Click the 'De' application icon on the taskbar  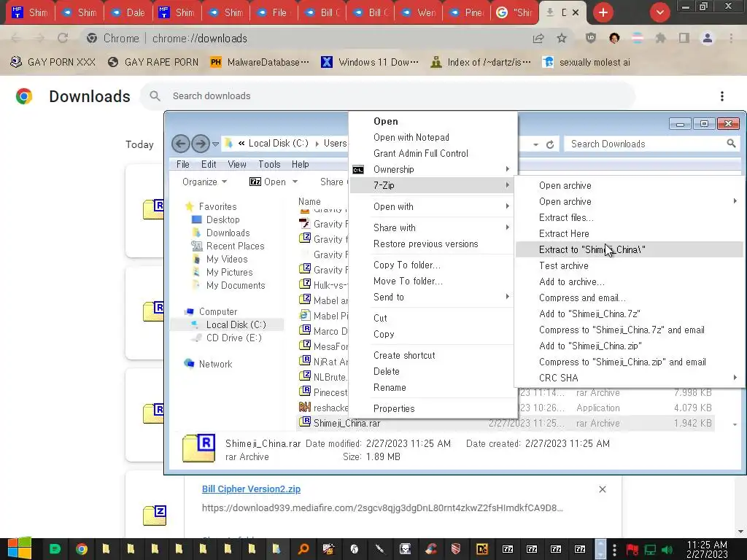click(x=481, y=549)
